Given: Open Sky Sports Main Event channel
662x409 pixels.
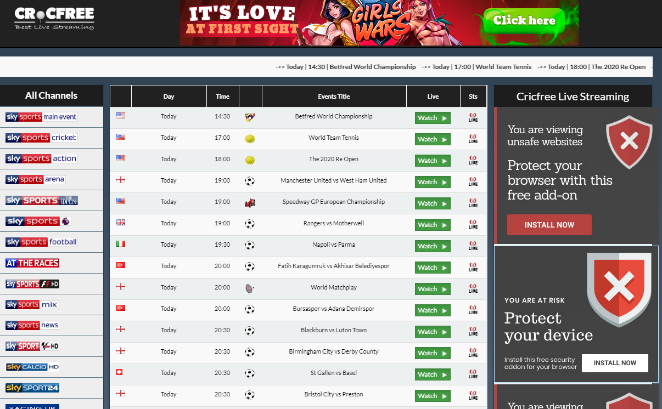Looking at the screenshot, I should coord(41,117).
